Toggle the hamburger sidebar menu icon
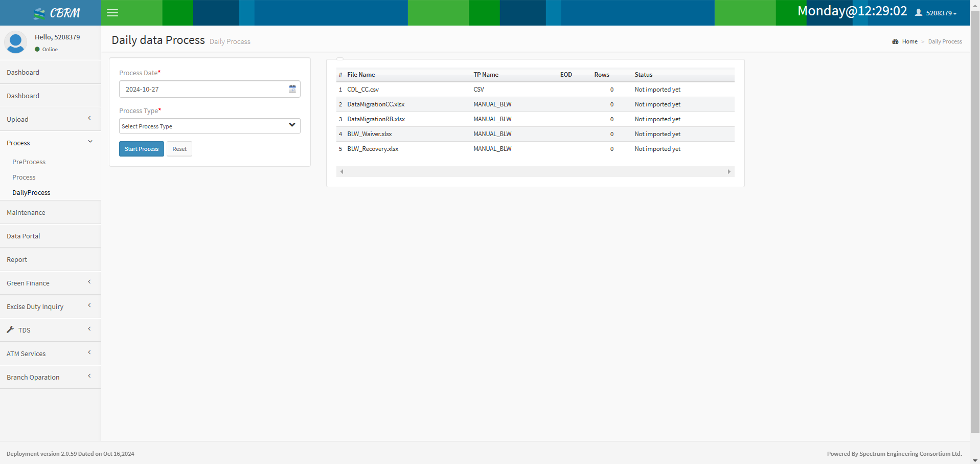The height and width of the screenshot is (464, 980). coord(112,13)
